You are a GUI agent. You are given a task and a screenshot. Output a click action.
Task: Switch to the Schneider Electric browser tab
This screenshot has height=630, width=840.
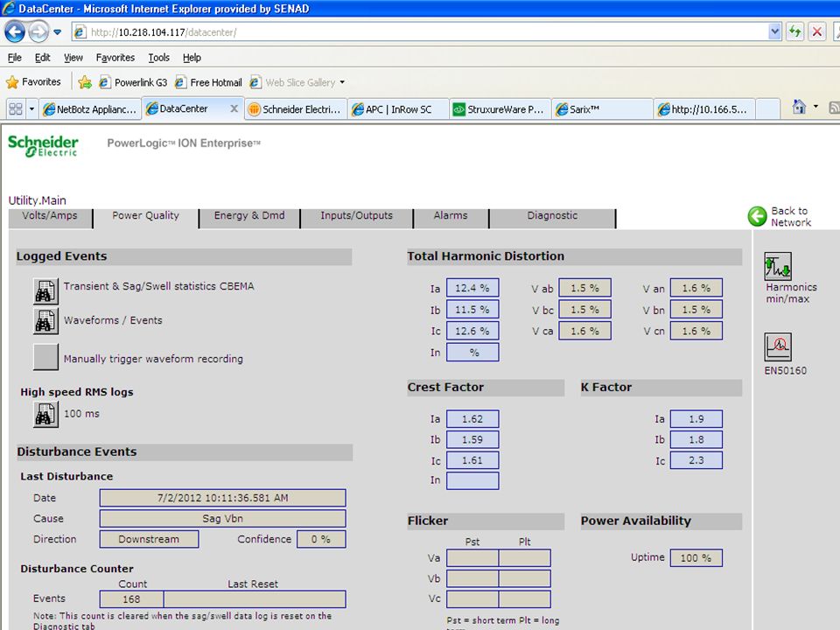coord(296,109)
